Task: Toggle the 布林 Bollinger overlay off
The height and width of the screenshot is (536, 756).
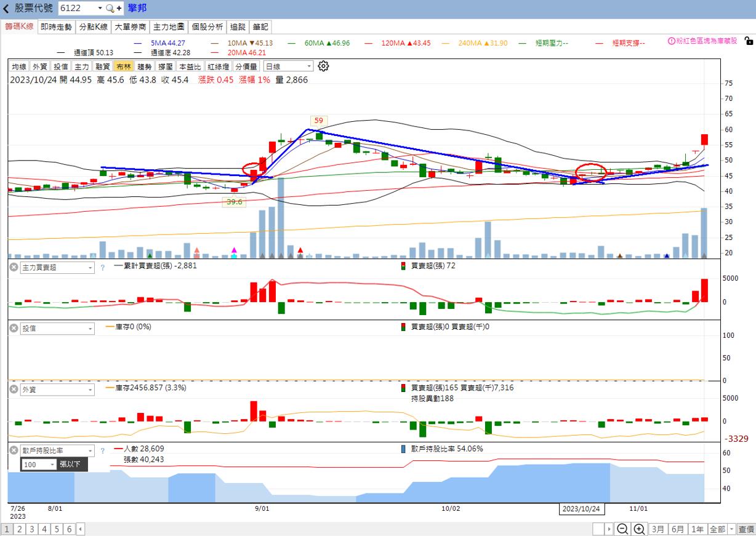Action: [123, 66]
